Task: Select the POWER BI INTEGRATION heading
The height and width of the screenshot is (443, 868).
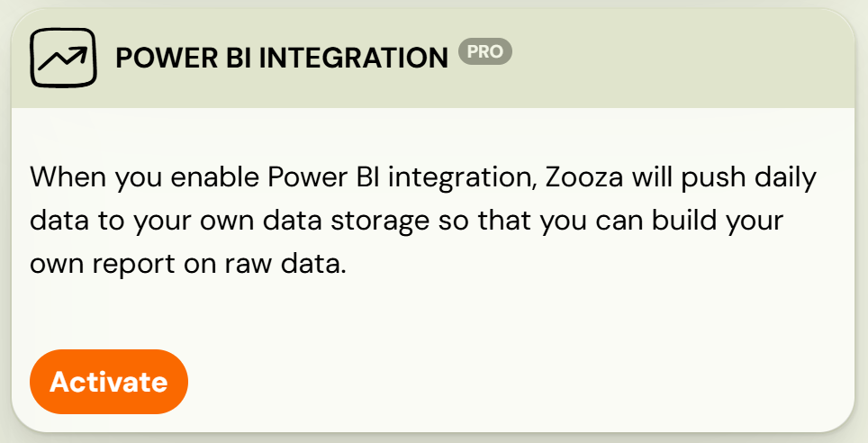Action: click(282, 58)
